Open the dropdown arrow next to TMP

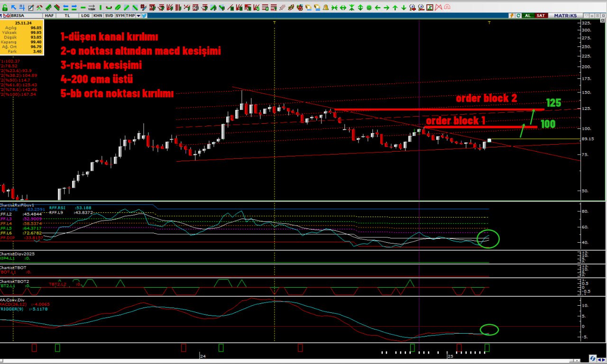coord(138,16)
